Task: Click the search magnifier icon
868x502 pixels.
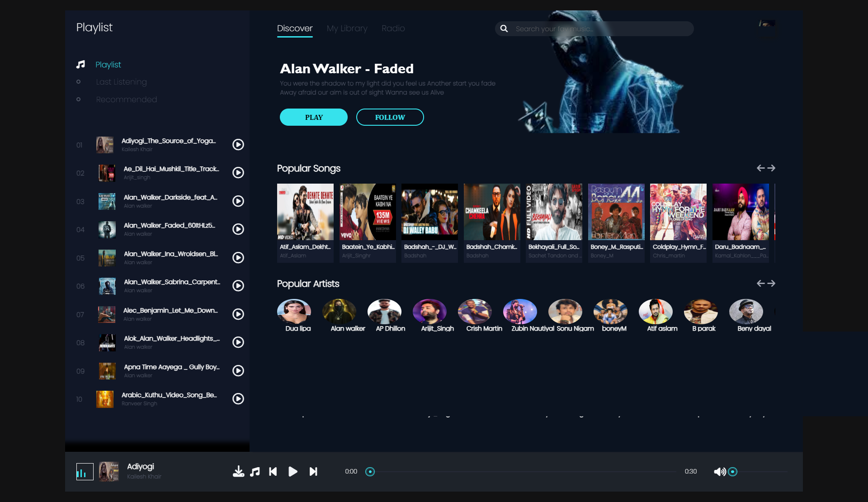Action: (x=504, y=28)
